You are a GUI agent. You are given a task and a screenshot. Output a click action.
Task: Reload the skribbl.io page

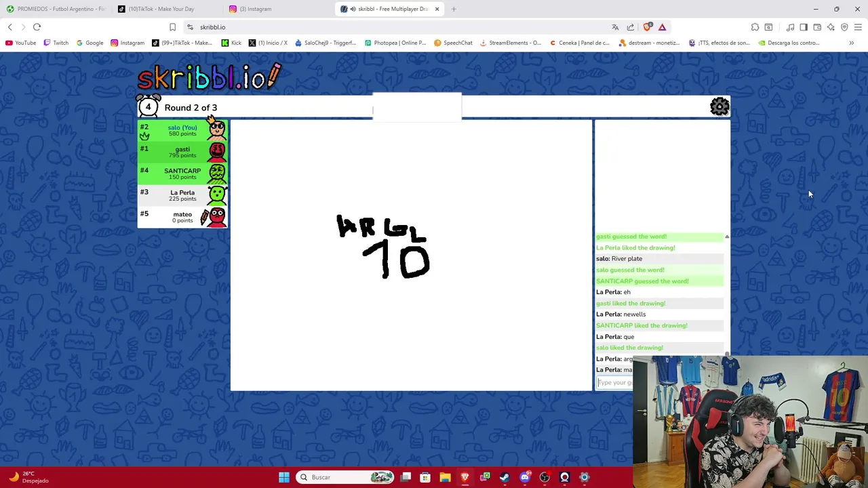[37, 27]
